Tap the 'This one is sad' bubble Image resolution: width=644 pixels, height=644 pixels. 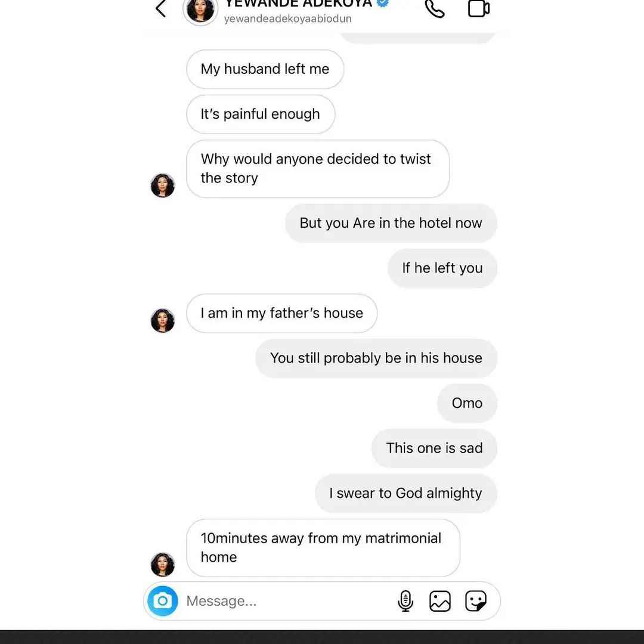click(435, 448)
